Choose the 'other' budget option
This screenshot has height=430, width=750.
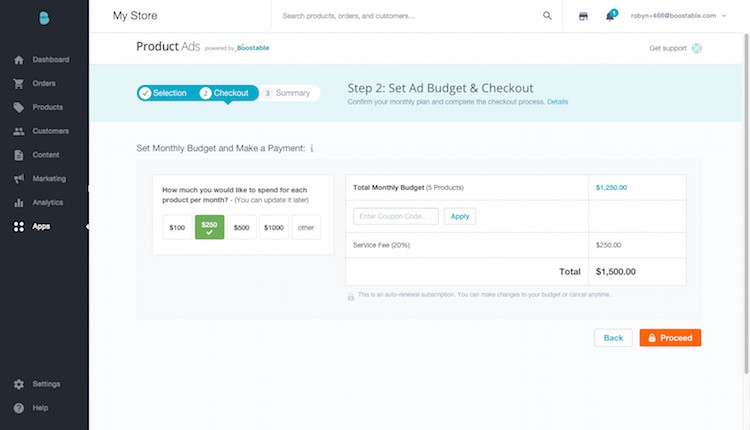tap(306, 227)
